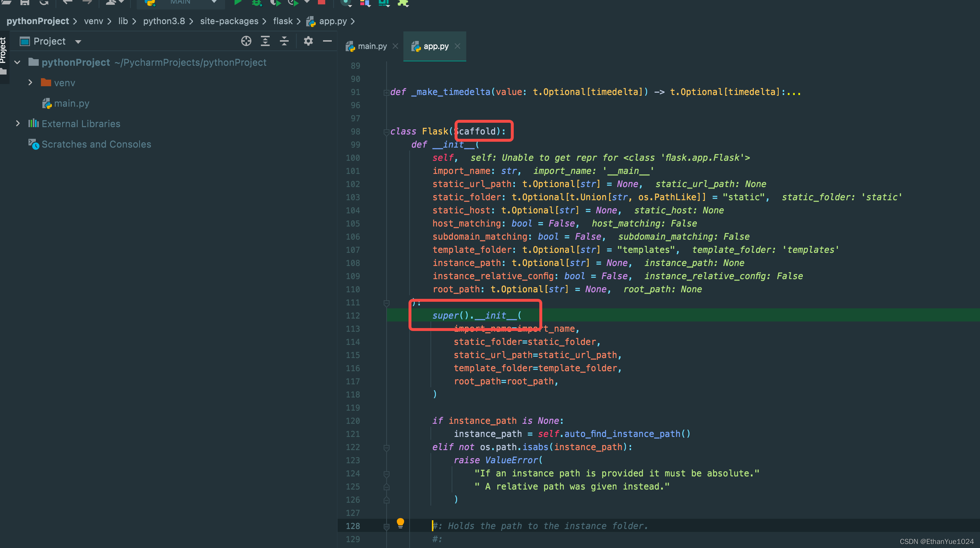Viewport: 980px width, 548px height.
Task: Toggle fold marker at line 124
Action: 386,474
